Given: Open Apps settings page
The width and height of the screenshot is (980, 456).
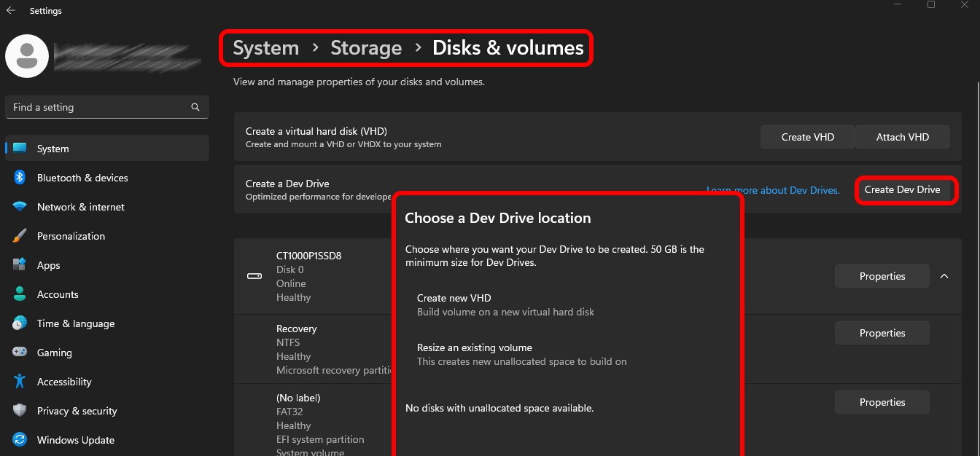Looking at the screenshot, I should [x=48, y=265].
